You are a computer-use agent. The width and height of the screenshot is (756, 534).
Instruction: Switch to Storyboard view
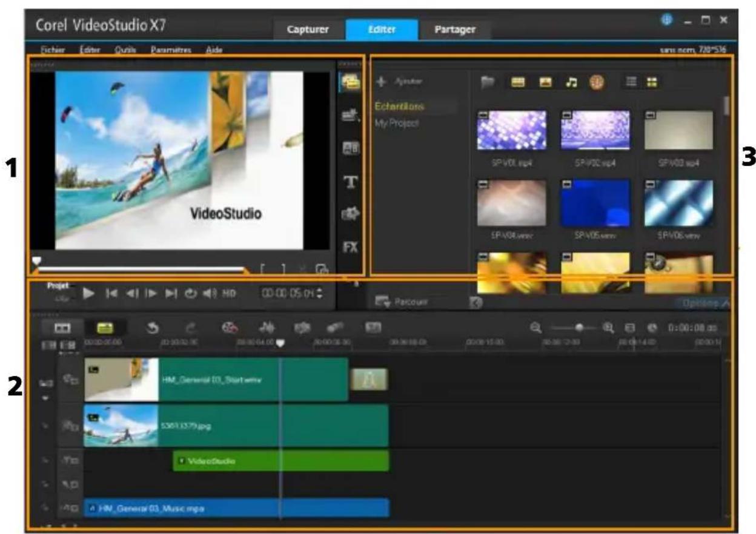tap(64, 327)
